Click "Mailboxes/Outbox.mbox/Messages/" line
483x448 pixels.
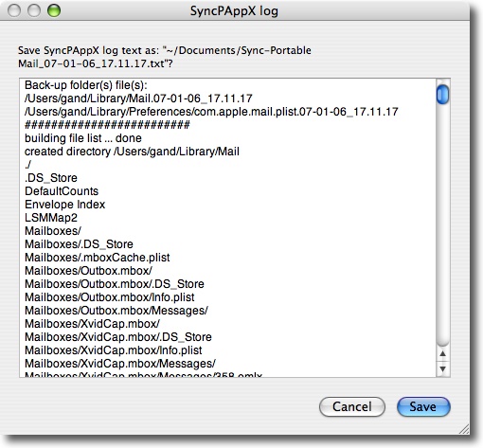(116, 311)
